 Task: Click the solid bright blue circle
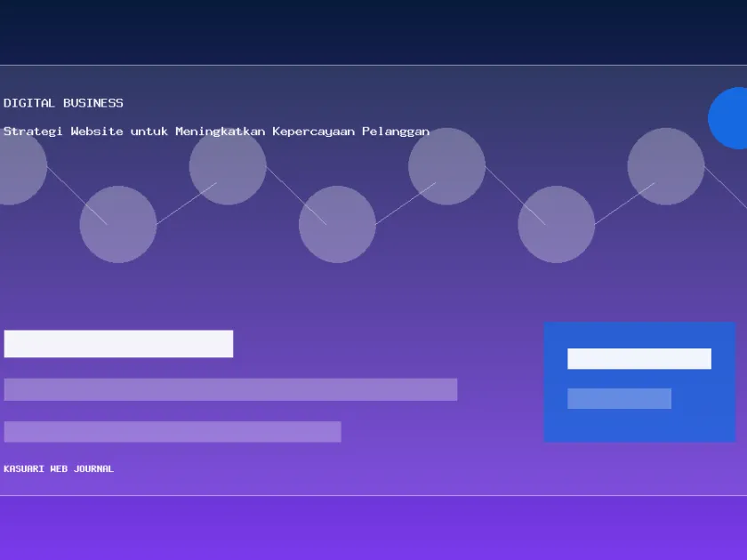729,118
